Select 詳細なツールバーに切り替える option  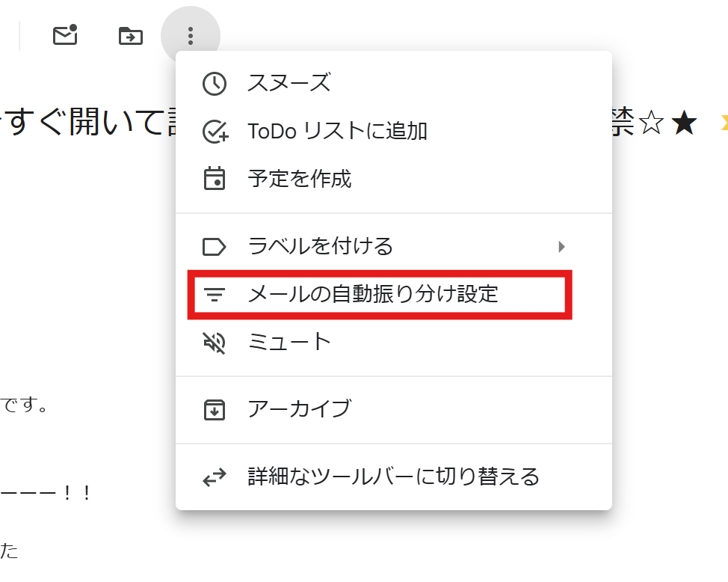tap(393, 477)
